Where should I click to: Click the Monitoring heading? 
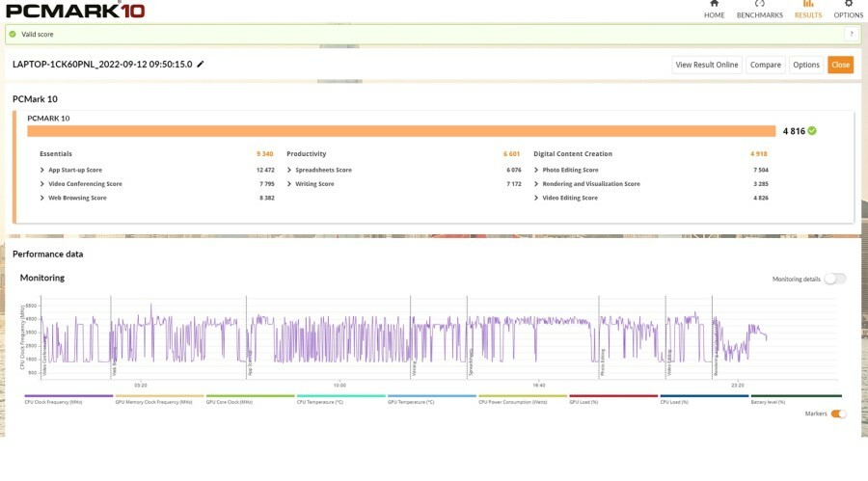42,278
